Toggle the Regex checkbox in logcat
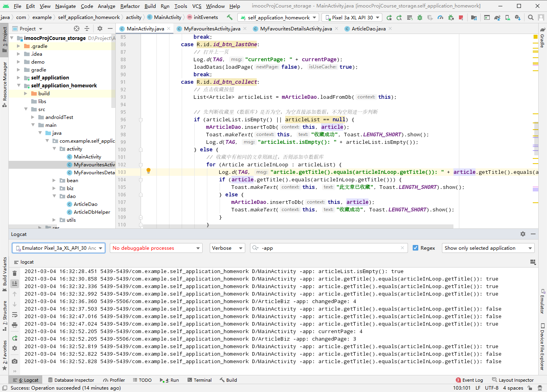The image size is (547, 392). coord(415,248)
